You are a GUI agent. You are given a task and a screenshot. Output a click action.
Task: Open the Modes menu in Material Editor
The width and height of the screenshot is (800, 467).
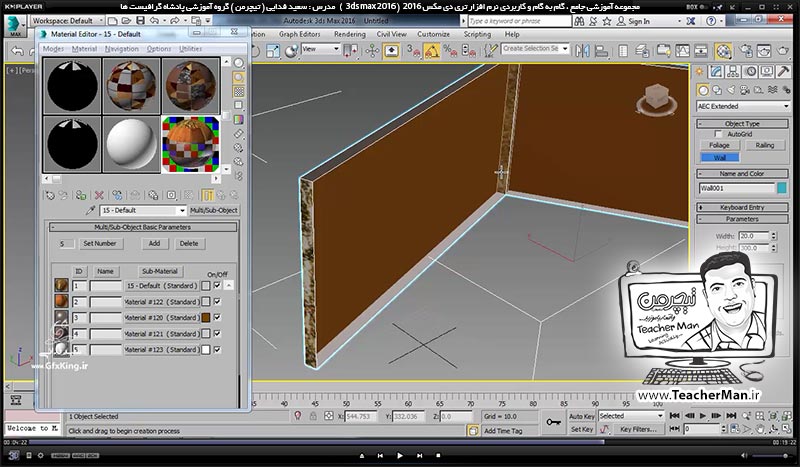point(53,49)
